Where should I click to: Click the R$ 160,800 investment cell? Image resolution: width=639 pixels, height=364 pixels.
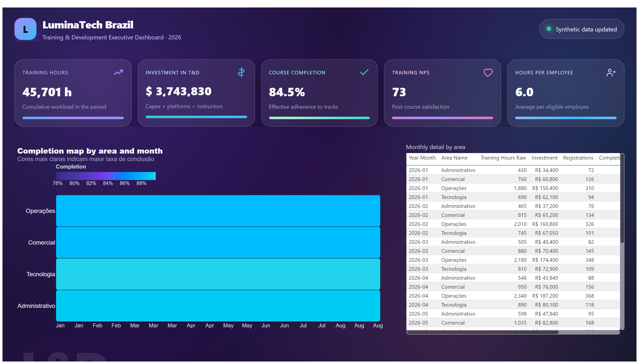pyautogui.click(x=545, y=224)
